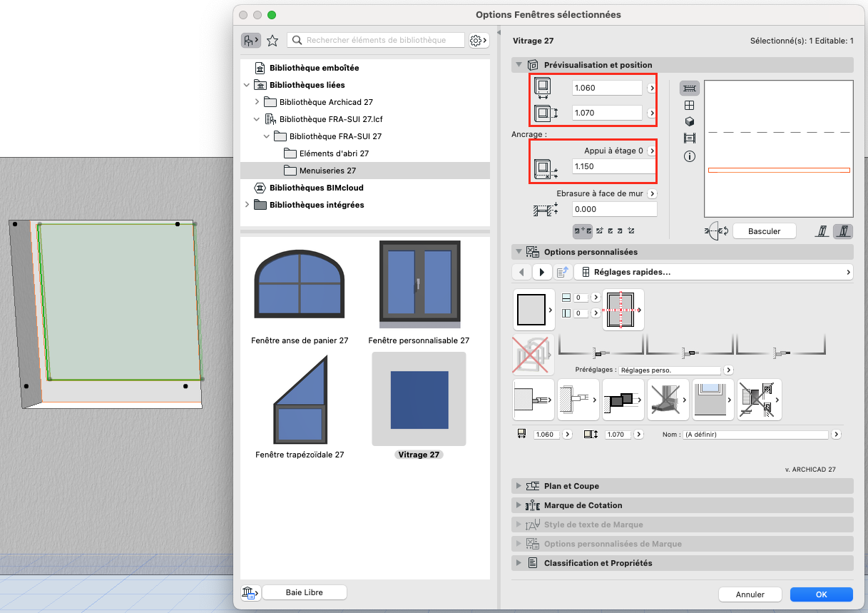868x613 pixels.
Task: Show floor plan preview of window
Action: pyautogui.click(x=689, y=88)
